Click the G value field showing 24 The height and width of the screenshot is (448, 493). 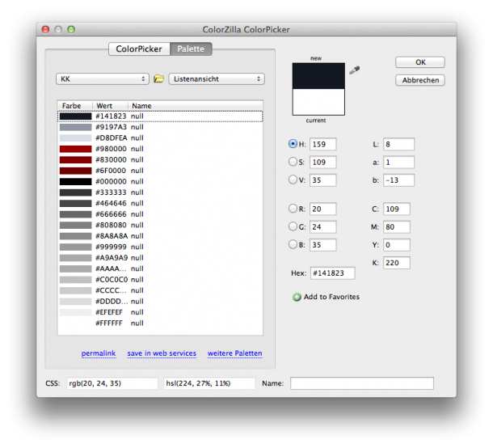click(x=323, y=227)
